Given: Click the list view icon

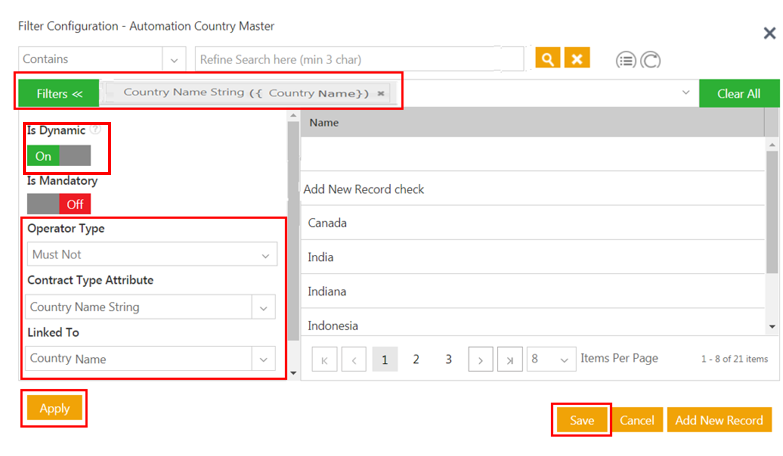Looking at the screenshot, I should coord(626,60).
